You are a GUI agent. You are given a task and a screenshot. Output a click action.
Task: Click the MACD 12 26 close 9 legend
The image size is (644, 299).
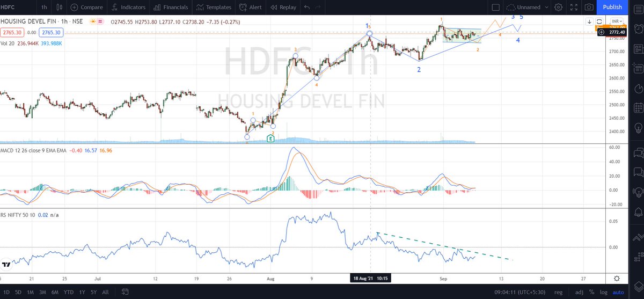(x=33, y=150)
